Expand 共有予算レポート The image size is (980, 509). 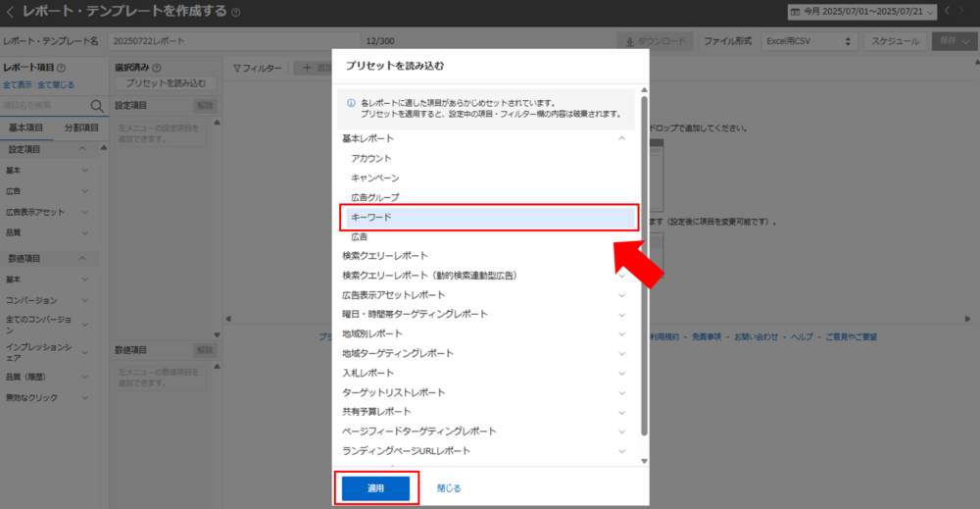(621, 412)
